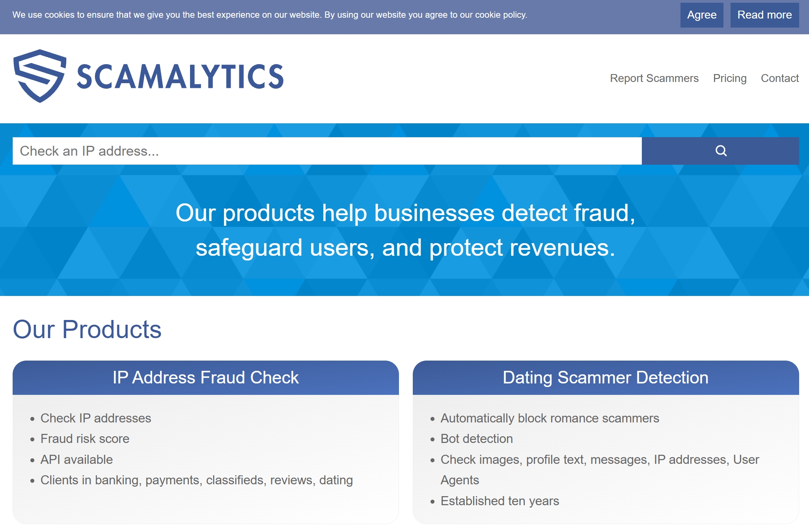
Task: Open the Report Scammers menu item
Action: point(654,78)
